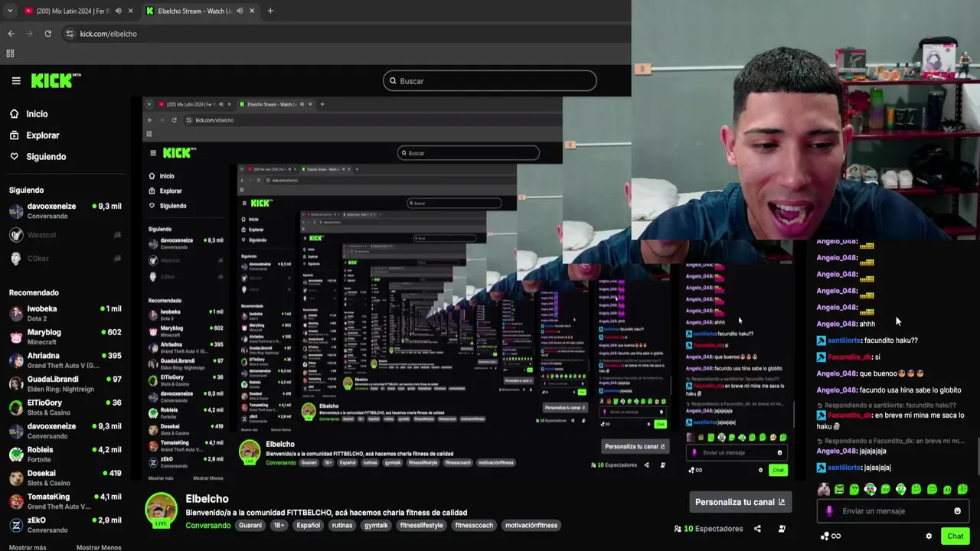The image size is (980, 551).
Task: Select the gymtalk tag on main page
Action: click(376, 526)
